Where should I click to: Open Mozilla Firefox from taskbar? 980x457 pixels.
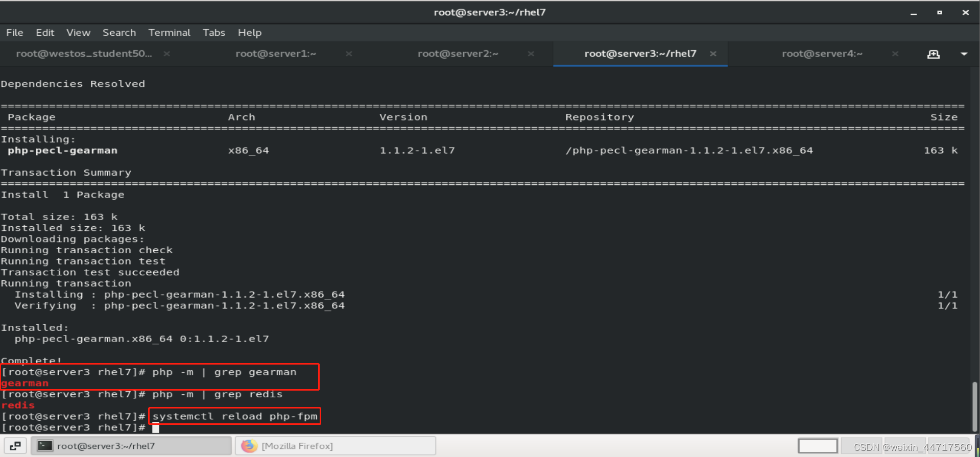[336, 446]
